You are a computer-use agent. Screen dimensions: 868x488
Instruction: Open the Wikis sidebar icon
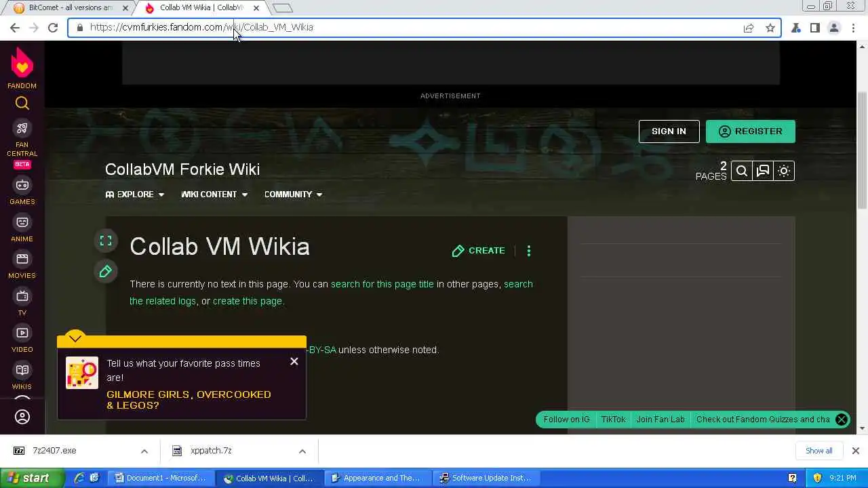click(22, 370)
